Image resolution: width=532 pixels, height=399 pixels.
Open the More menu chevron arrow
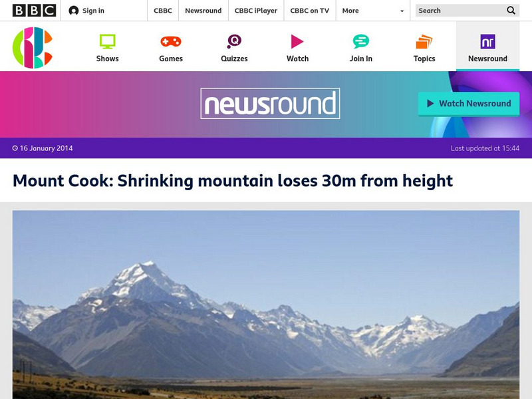coord(400,11)
